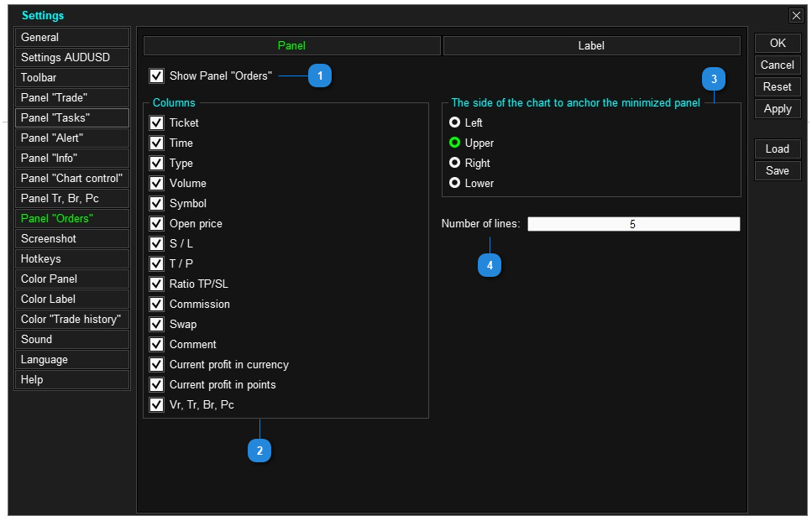Screen dimensions: 812x521
Task: Open Panel "Info" settings
Action: pos(72,159)
